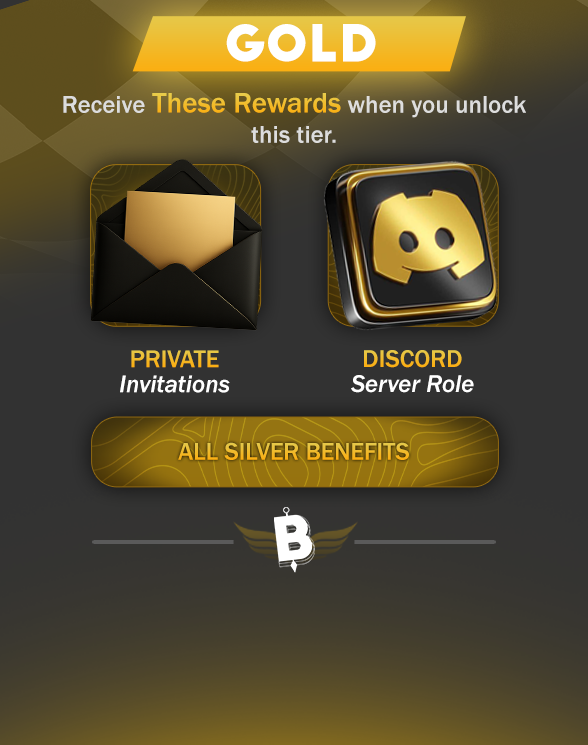The width and height of the screenshot is (588, 745).
Task: Click the gold letter inside the envelope
Action: (x=180, y=230)
